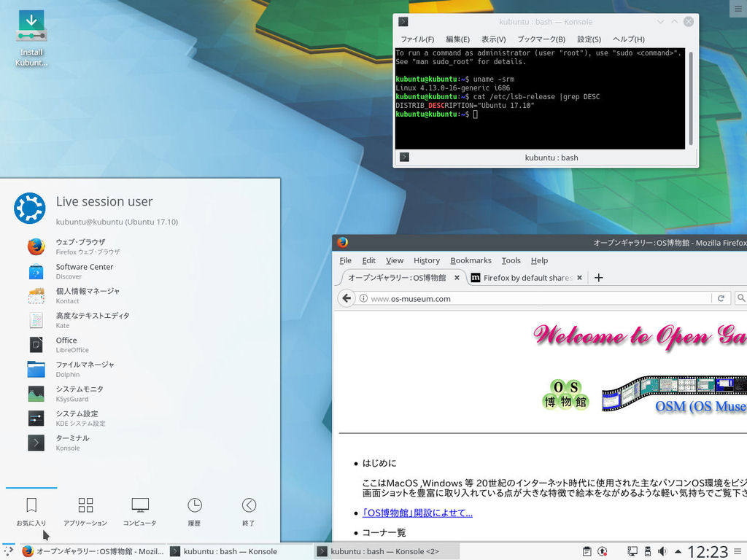Open Firefox's History menu

click(427, 260)
